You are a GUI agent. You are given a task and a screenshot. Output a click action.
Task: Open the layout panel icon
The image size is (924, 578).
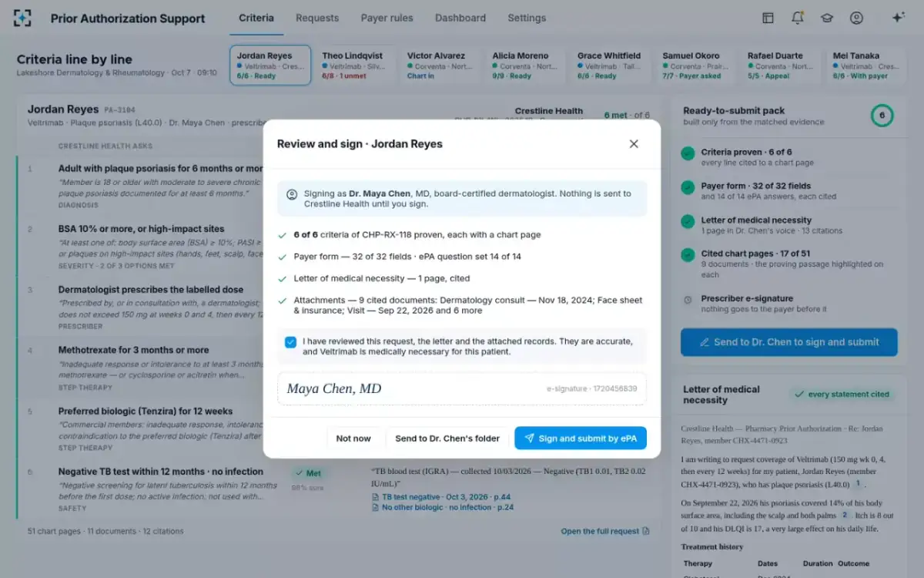[x=768, y=18]
